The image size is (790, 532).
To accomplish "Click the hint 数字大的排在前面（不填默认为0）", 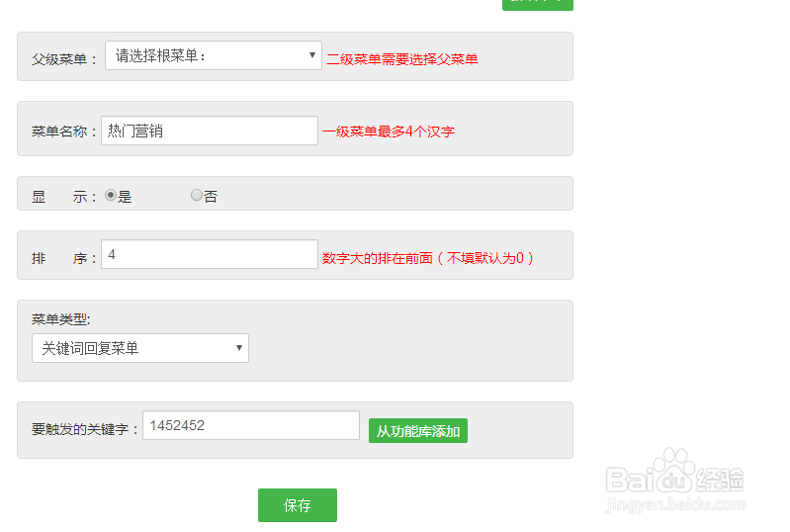I will (x=428, y=258).
